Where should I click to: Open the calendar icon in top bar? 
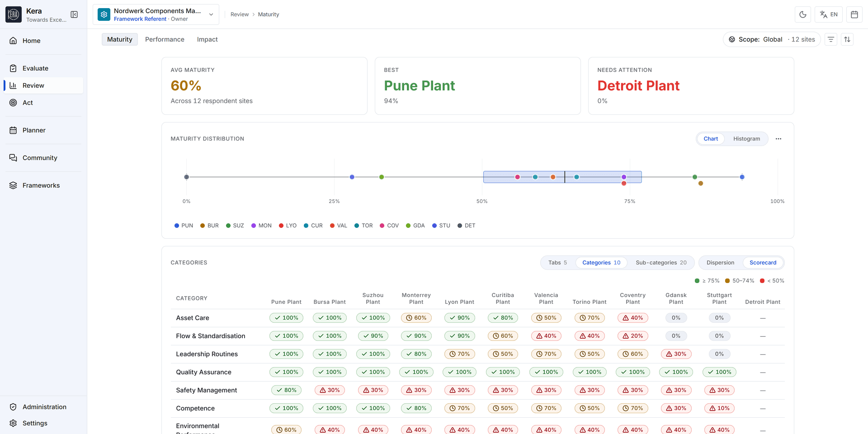click(x=854, y=14)
